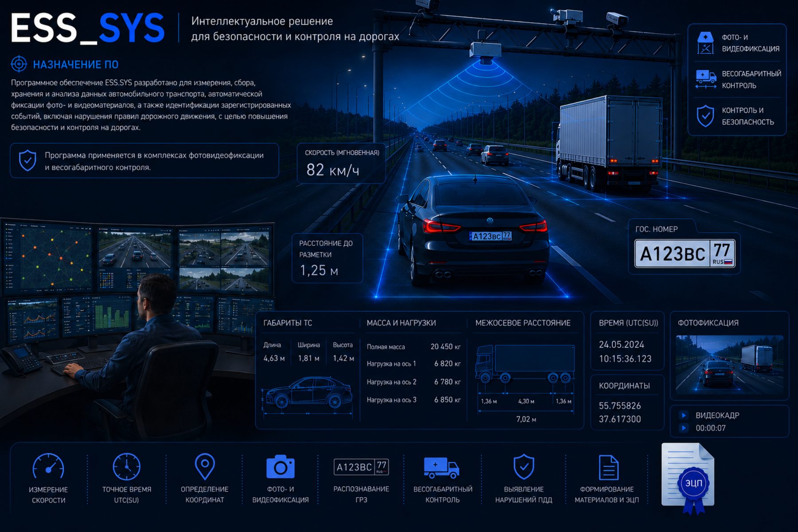Viewport: 798px width, 532px height.
Task: Click the НАЗНАЧЕНИЕ ПО heading text
Action: click(x=76, y=65)
